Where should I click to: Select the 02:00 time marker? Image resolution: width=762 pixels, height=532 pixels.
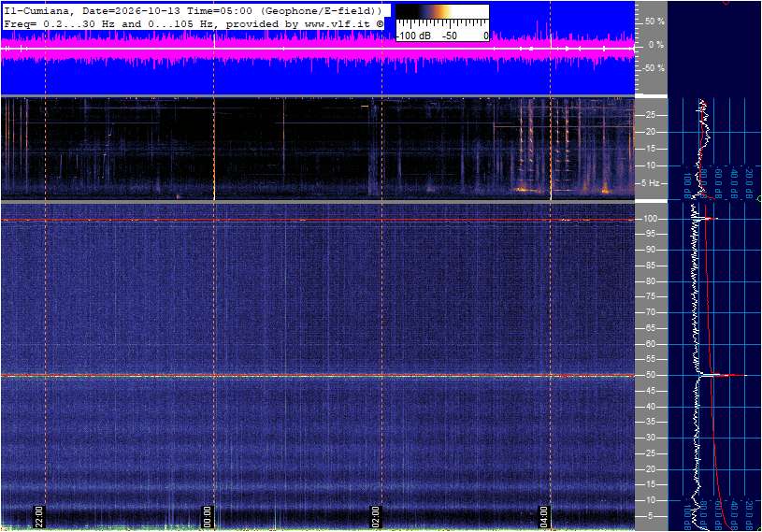pos(375,516)
